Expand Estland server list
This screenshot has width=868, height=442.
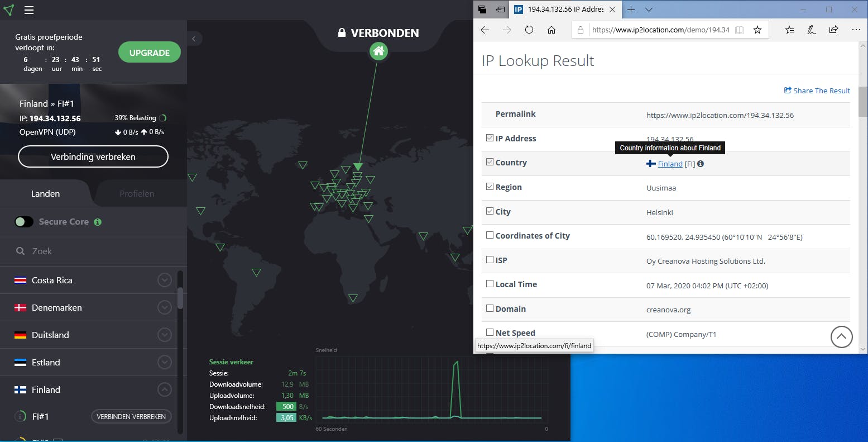(x=165, y=362)
